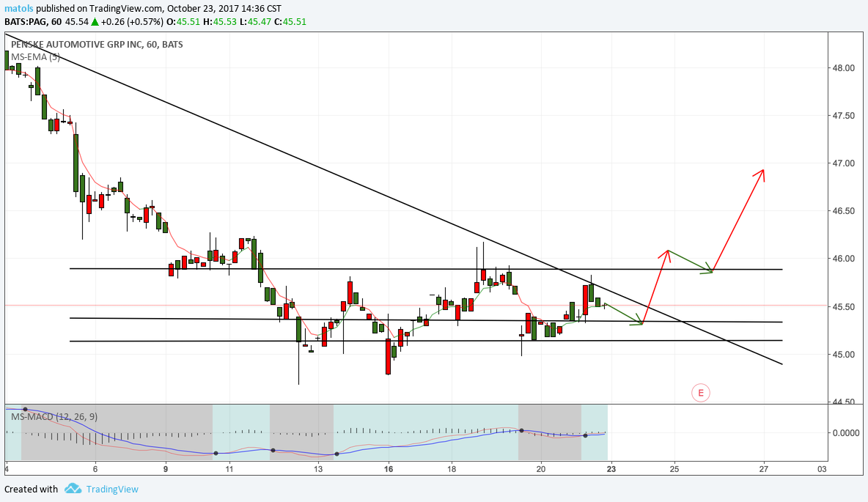
Task: Click the 46.00 price axis label
Action: click(x=845, y=259)
